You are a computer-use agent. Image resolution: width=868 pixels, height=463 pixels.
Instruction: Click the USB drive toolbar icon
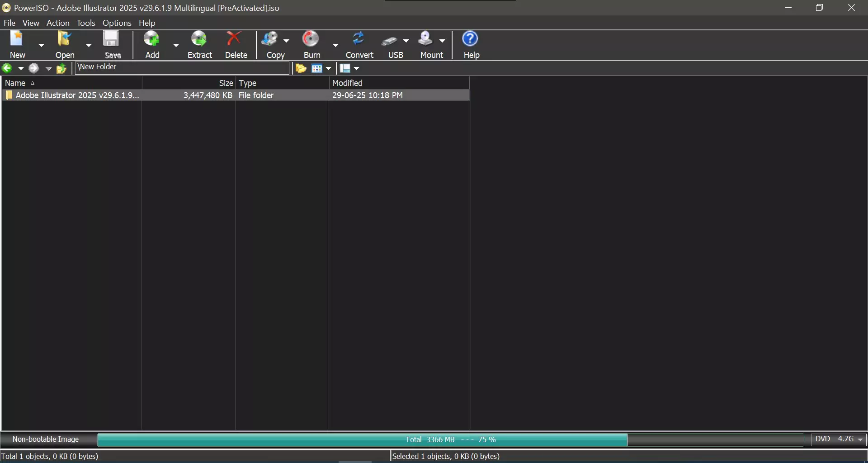click(389, 41)
